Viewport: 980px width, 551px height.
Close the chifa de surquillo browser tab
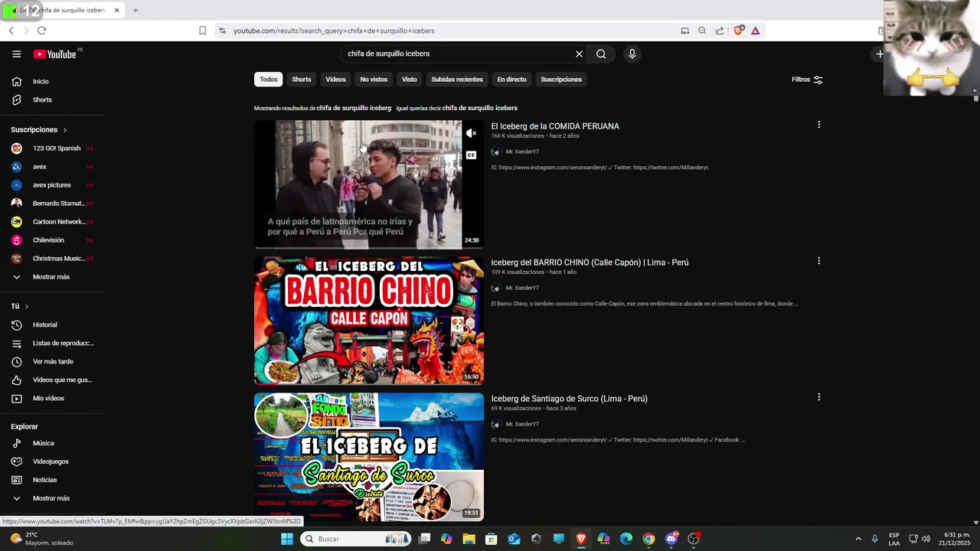(116, 10)
